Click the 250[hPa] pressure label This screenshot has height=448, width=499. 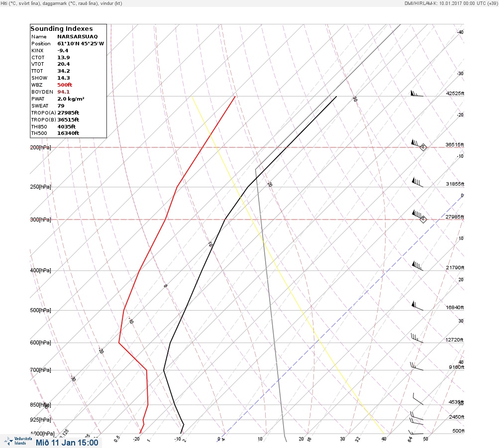40,187
